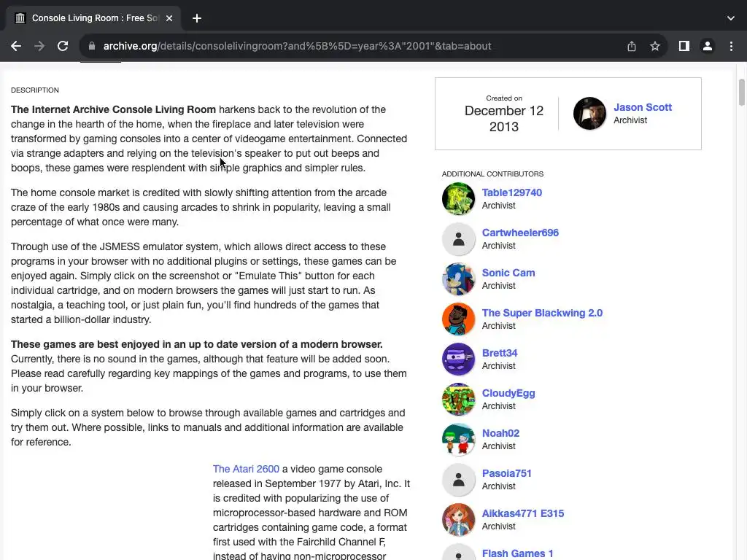
Task: Close the Console Living Room tab
Action: [169, 18]
